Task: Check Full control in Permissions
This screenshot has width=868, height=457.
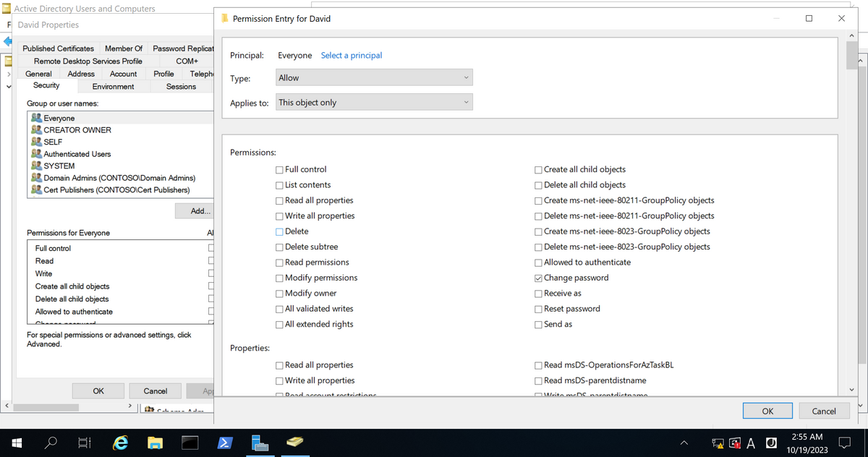Action: [x=279, y=169]
